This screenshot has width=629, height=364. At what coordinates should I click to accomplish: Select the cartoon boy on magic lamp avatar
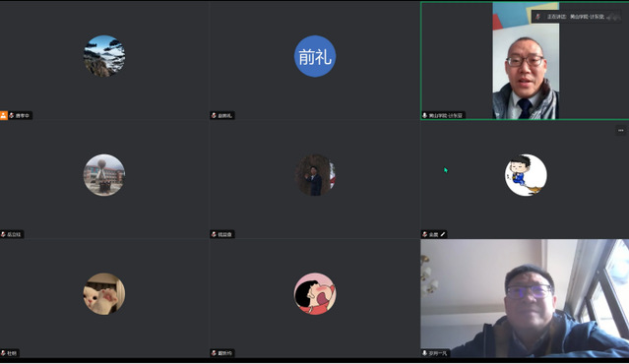click(526, 175)
